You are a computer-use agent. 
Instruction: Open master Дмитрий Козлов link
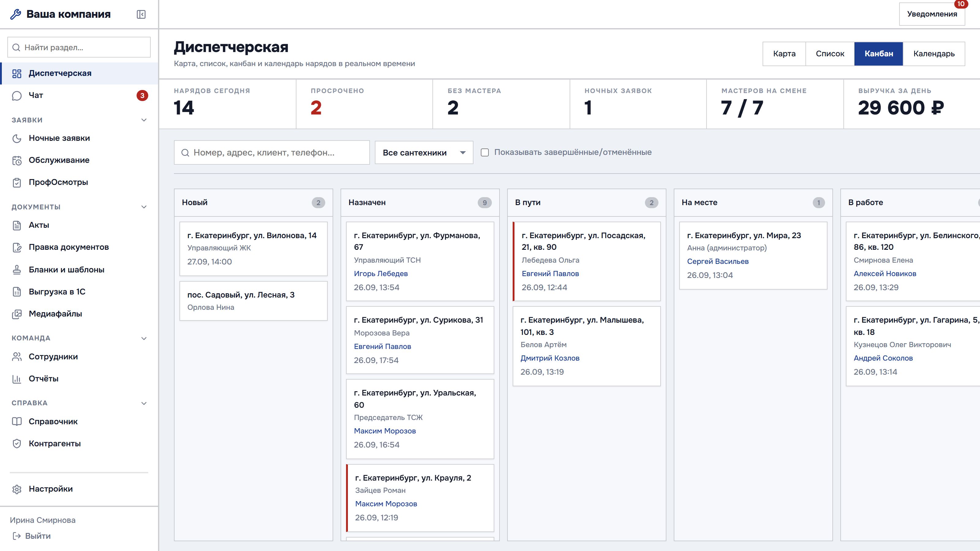[550, 358]
